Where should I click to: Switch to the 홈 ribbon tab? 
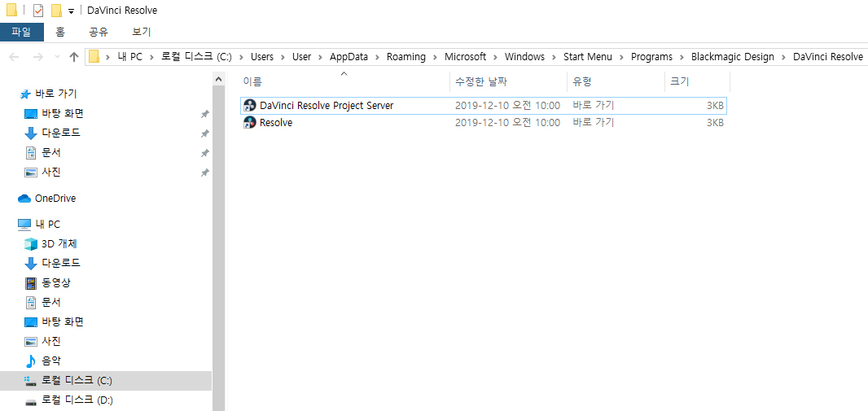59,32
